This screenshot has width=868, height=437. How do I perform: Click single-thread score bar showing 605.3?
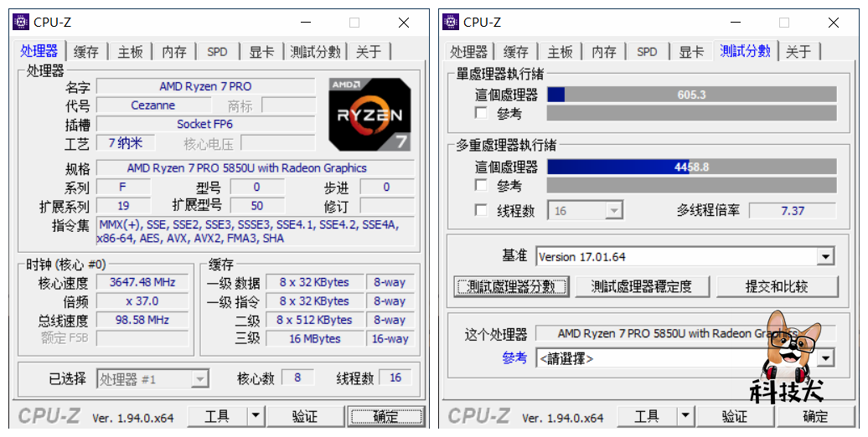[x=692, y=95]
